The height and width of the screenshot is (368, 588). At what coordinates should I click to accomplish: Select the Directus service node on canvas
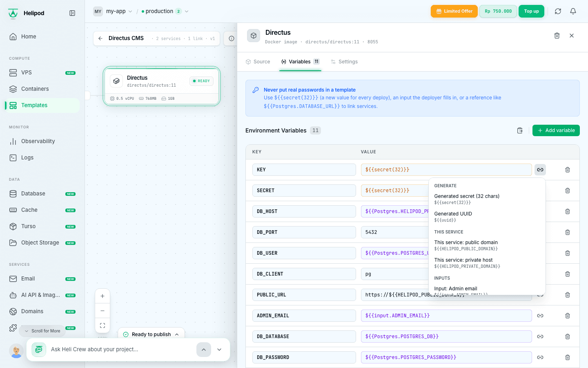point(162,86)
